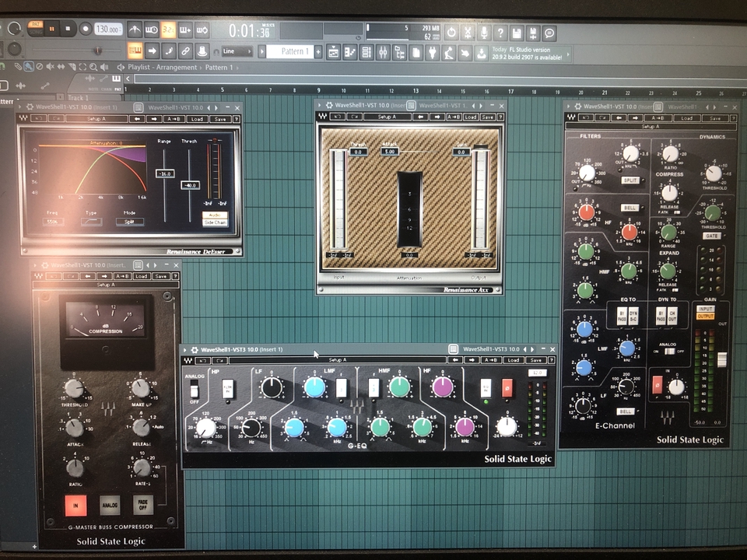Open the Channel rack icon
Image resolution: width=747 pixels, height=560 pixels.
[x=366, y=51]
